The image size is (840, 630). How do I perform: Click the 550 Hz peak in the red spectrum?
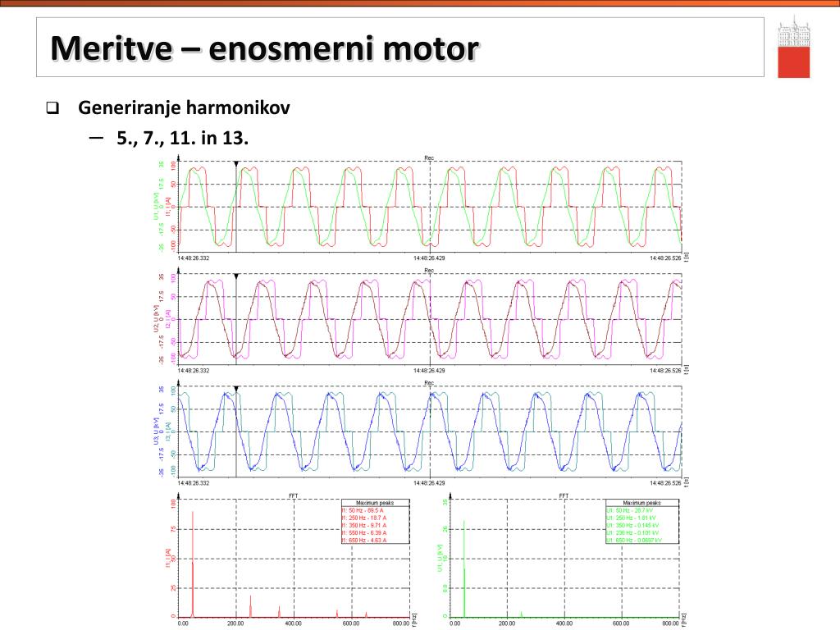click(337, 614)
